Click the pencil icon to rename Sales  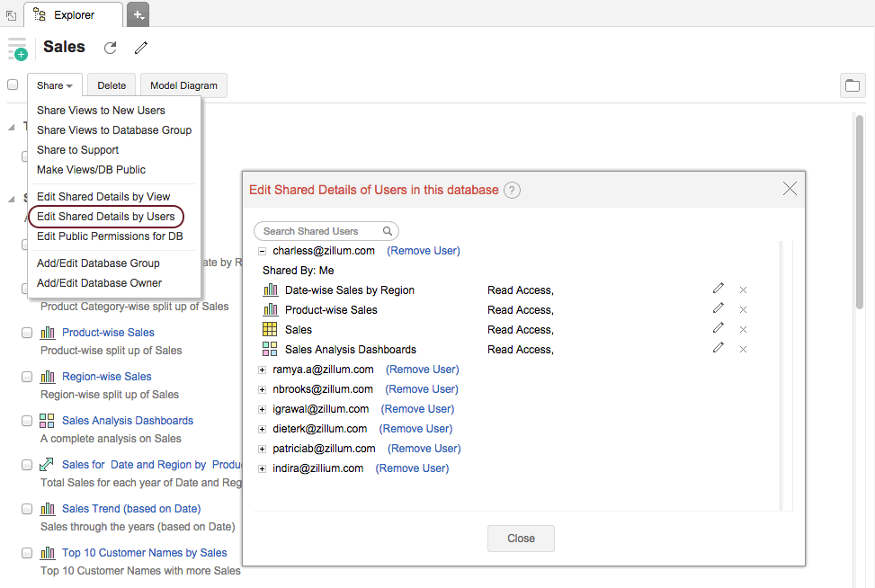tap(141, 48)
